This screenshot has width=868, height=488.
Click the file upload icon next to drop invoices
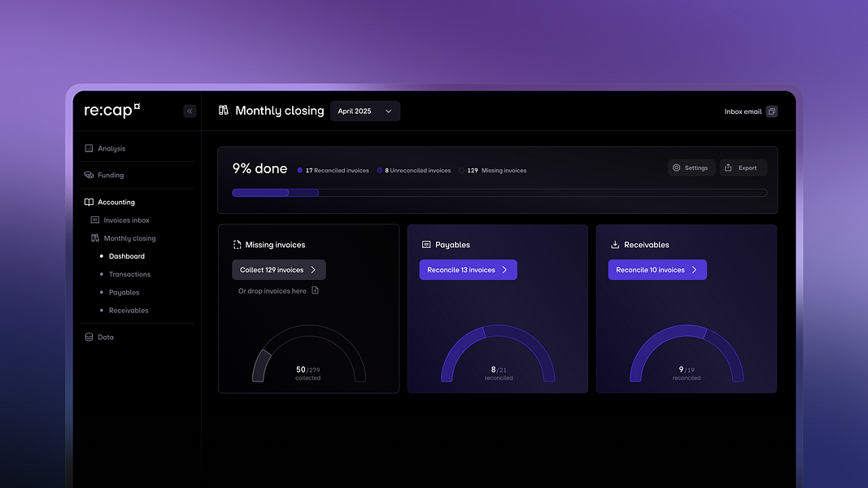point(315,290)
